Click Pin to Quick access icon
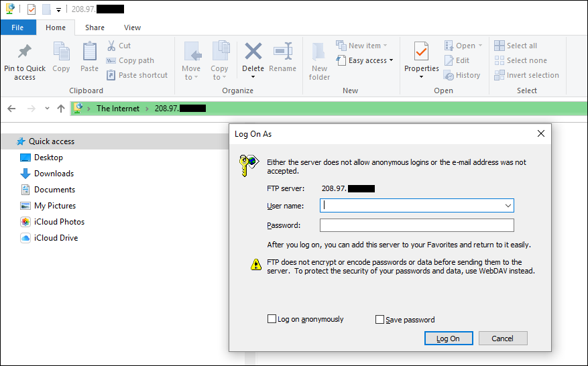The image size is (588, 366). [25, 52]
